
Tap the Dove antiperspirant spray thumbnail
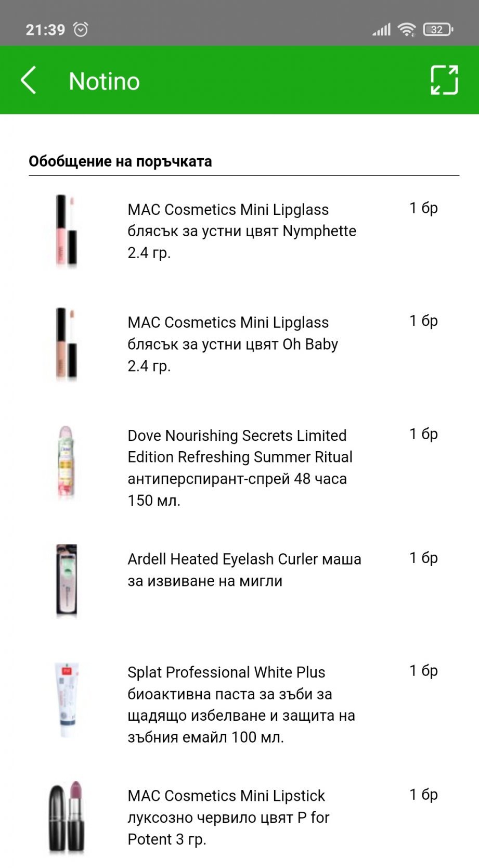pyautogui.click(x=67, y=463)
